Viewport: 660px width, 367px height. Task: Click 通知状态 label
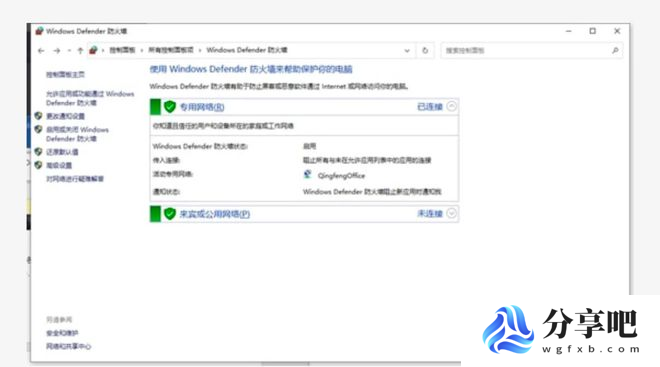[166, 191]
